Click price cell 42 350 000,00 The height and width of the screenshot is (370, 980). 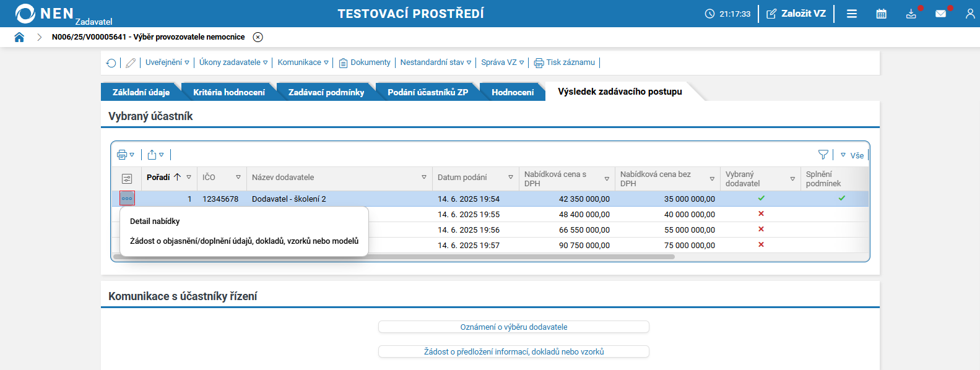(x=584, y=199)
